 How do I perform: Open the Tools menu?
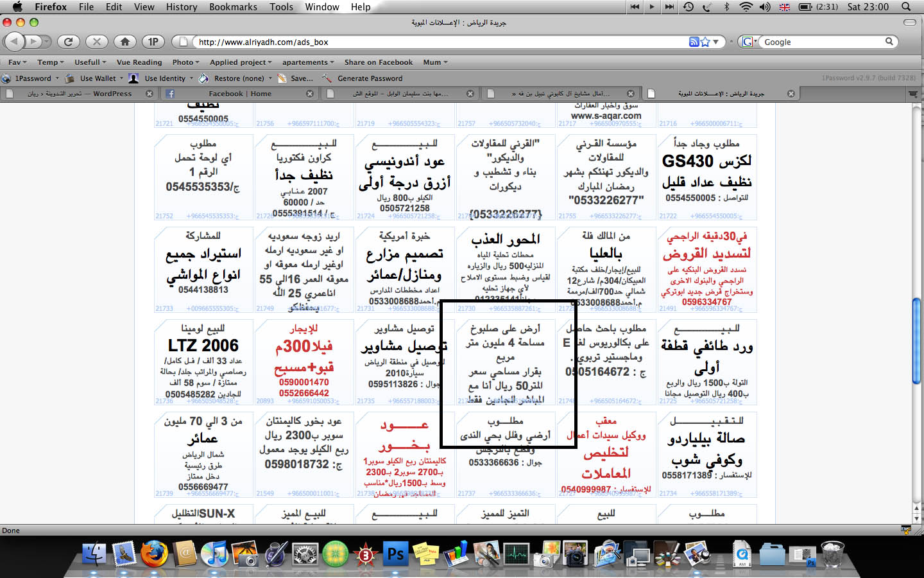tap(281, 7)
